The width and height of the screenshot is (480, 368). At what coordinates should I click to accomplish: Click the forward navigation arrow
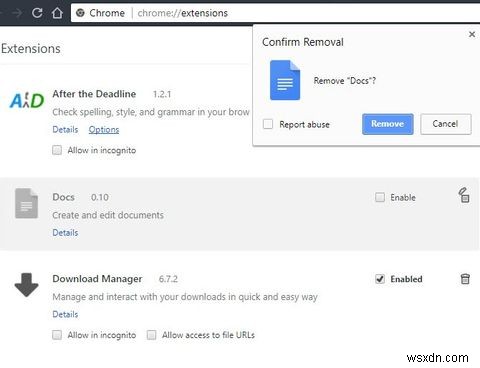[17, 13]
